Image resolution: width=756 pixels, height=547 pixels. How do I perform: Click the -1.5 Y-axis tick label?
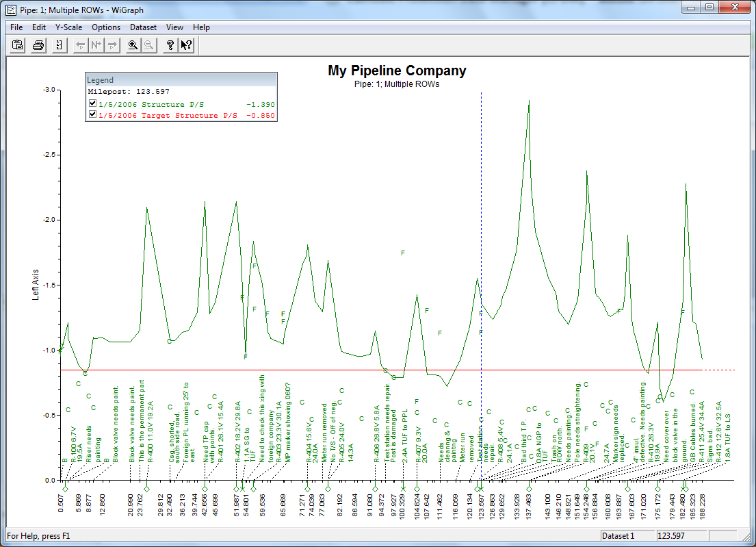point(49,285)
